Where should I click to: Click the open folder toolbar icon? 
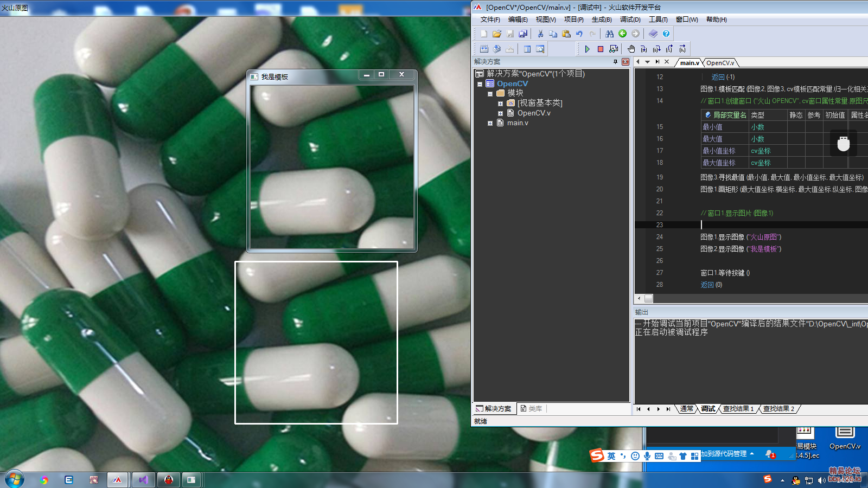(x=497, y=34)
